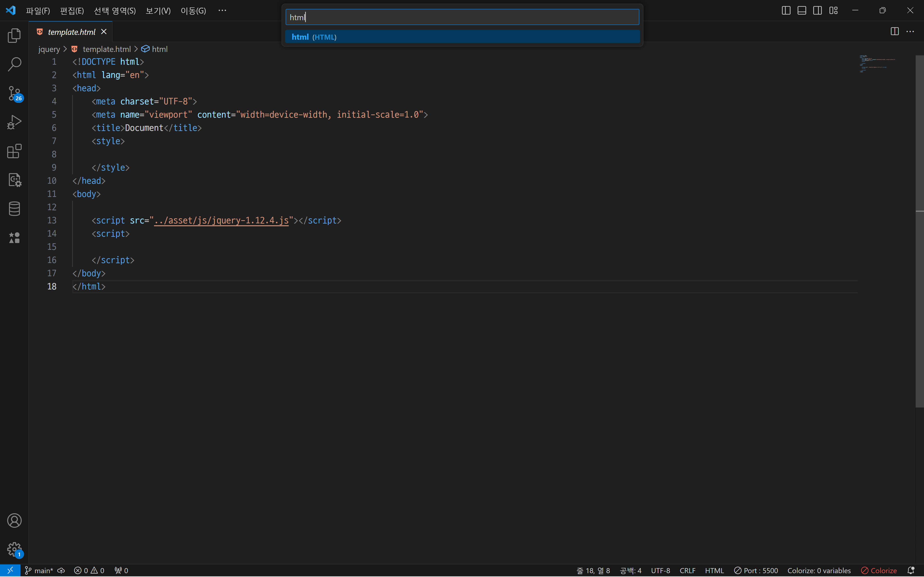924x577 pixels.
Task: Toggle the secondary side bar layout button
Action: tap(817, 10)
